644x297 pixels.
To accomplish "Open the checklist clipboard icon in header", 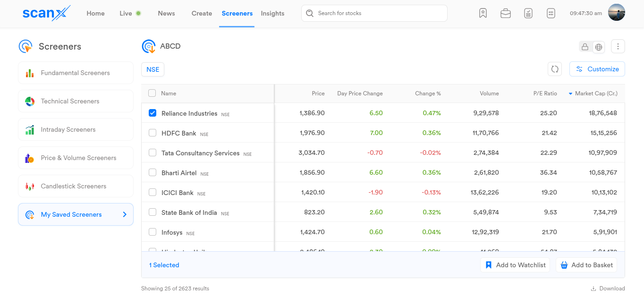I will point(528,13).
